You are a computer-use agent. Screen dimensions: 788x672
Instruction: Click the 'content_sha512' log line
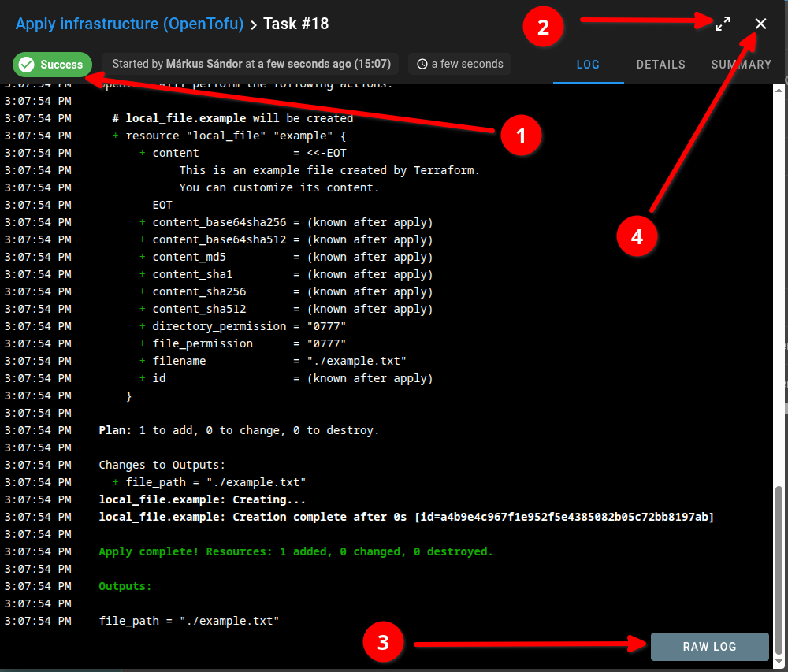(286, 309)
